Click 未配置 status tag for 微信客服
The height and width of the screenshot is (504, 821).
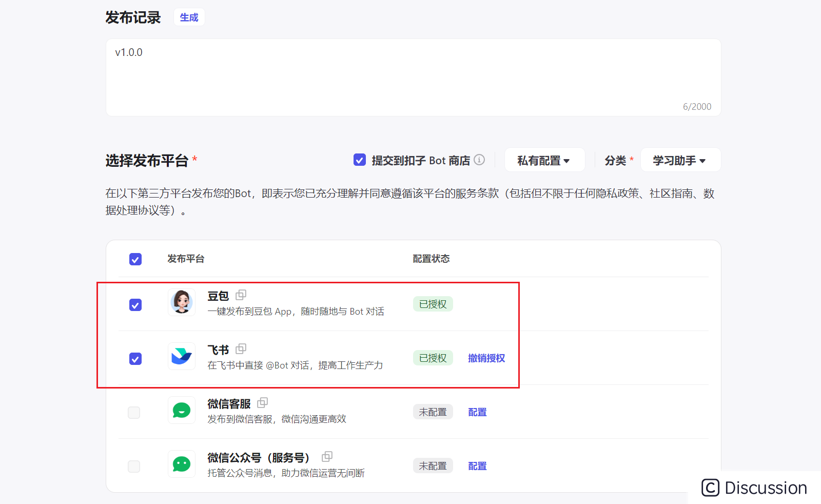point(433,412)
